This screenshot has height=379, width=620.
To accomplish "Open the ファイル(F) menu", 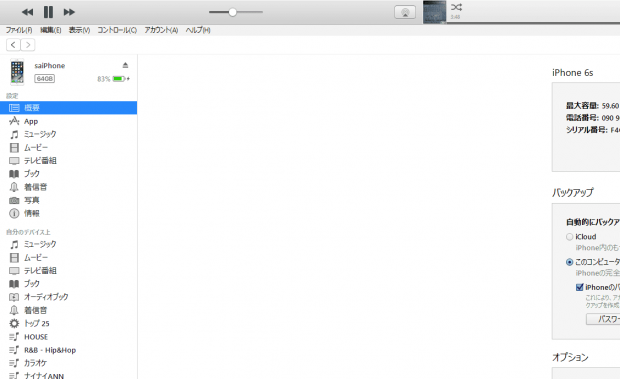I will click(x=19, y=30).
